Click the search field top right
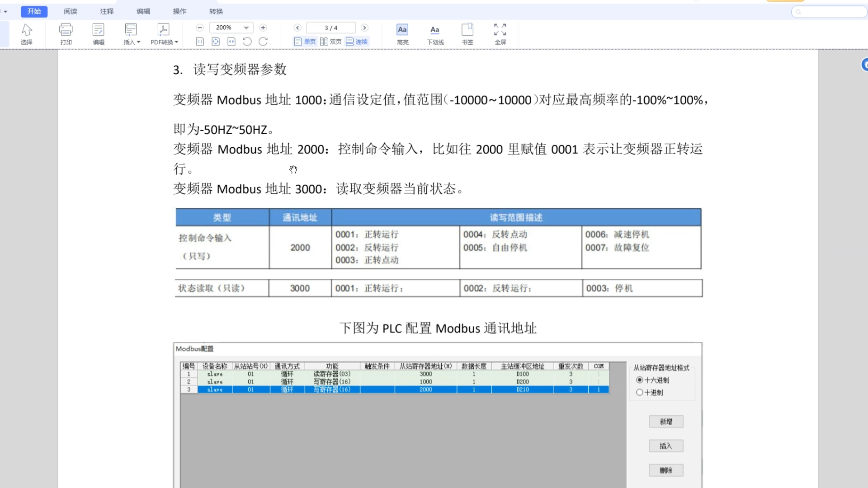The height and width of the screenshot is (488, 868). click(829, 12)
